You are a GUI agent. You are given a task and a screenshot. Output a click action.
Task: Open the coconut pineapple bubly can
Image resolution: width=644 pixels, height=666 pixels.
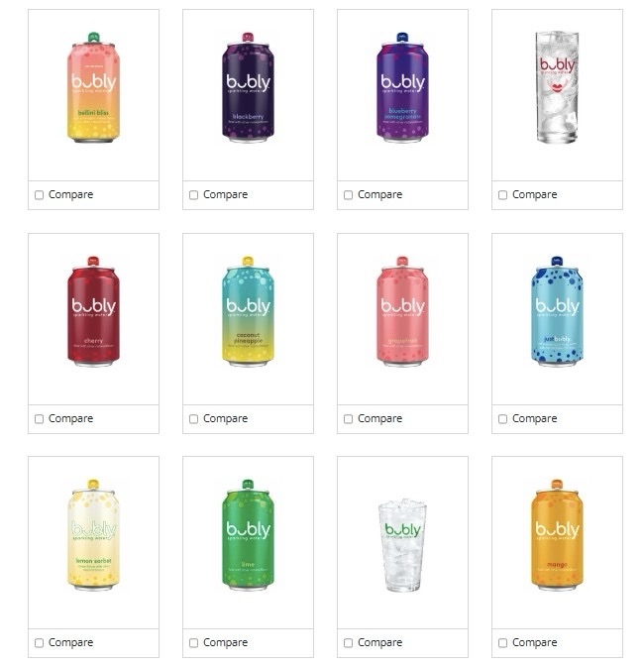pos(248,311)
